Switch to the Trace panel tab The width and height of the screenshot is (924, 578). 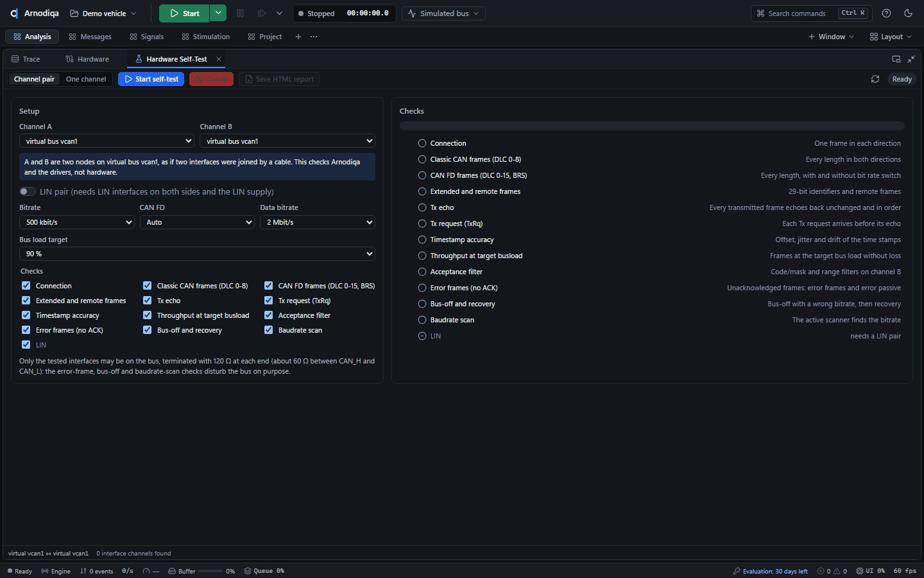[x=26, y=59]
